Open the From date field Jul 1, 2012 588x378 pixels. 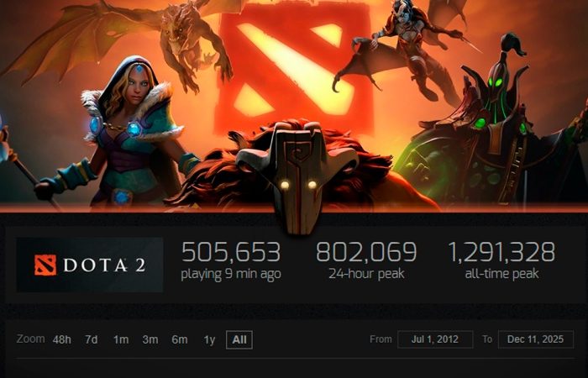click(x=435, y=339)
